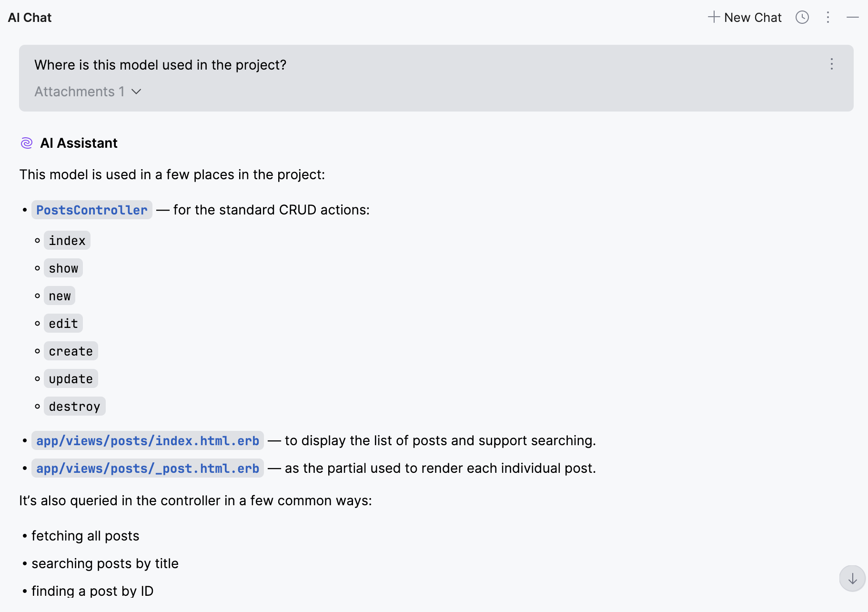
Task: Select the show action chip
Action: coord(63,268)
